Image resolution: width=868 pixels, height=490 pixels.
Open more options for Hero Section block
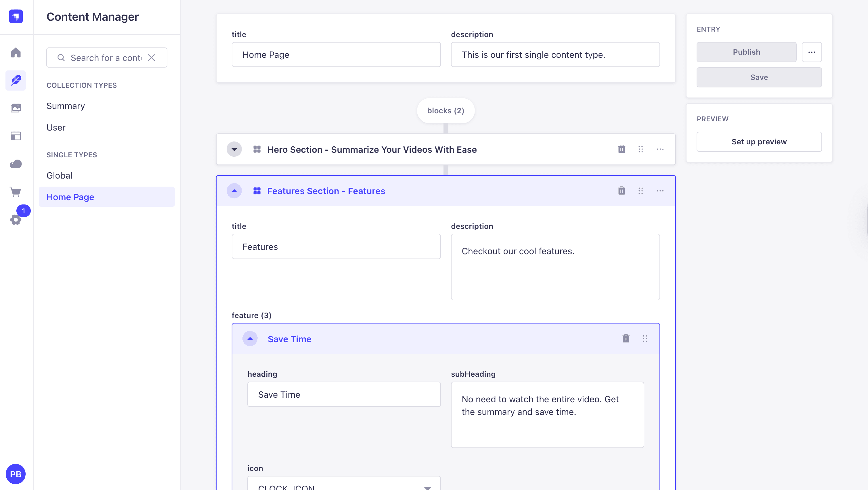coord(660,149)
